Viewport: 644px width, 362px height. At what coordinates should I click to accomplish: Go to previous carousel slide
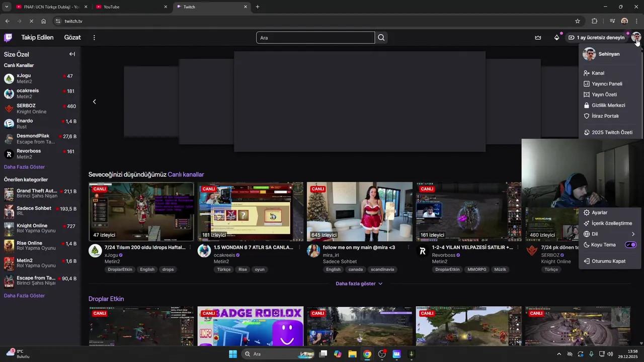click(x=94, y=102)
